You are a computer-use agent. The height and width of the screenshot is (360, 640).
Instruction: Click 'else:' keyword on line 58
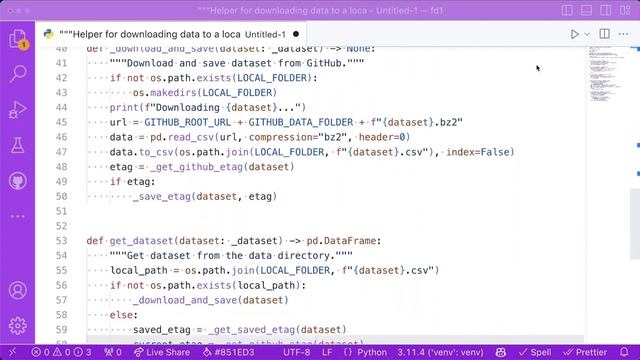coord(124,315)
